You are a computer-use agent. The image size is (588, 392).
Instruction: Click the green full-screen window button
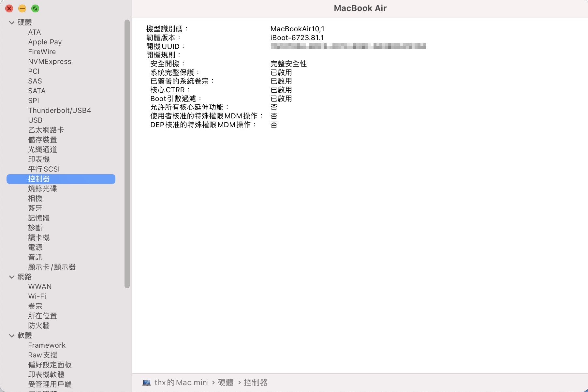click(x=35, y=8)
